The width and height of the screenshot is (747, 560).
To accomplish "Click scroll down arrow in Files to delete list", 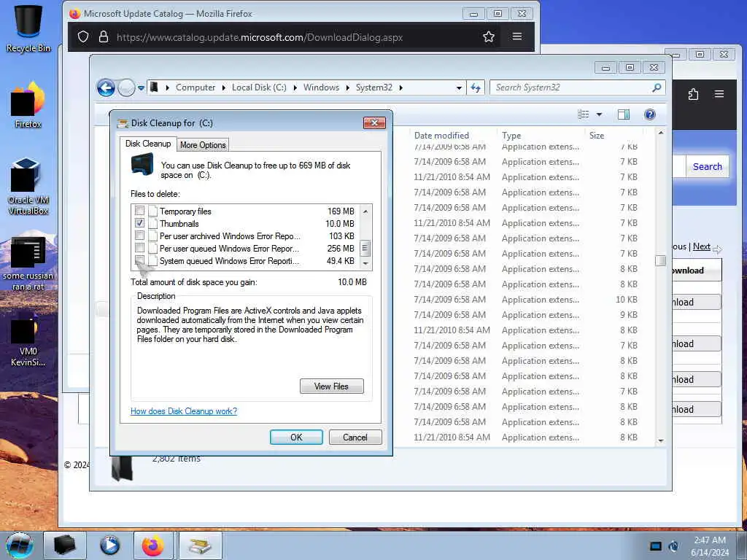I will [x=365, y=263].
